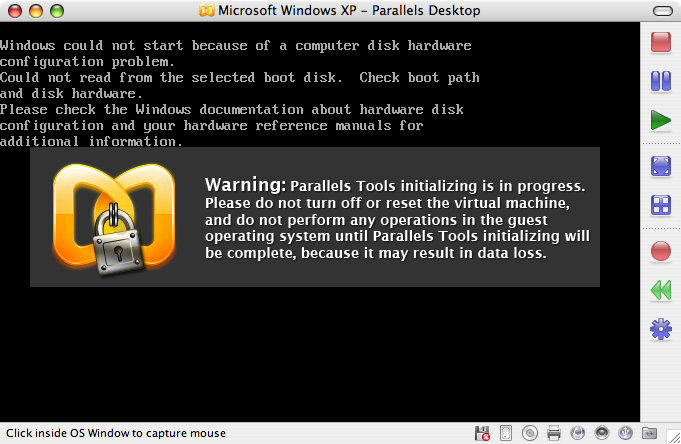Click the 'Windows could not start' error line
The height and width of the screenshot is (444, 681).
tap(235, 45)
